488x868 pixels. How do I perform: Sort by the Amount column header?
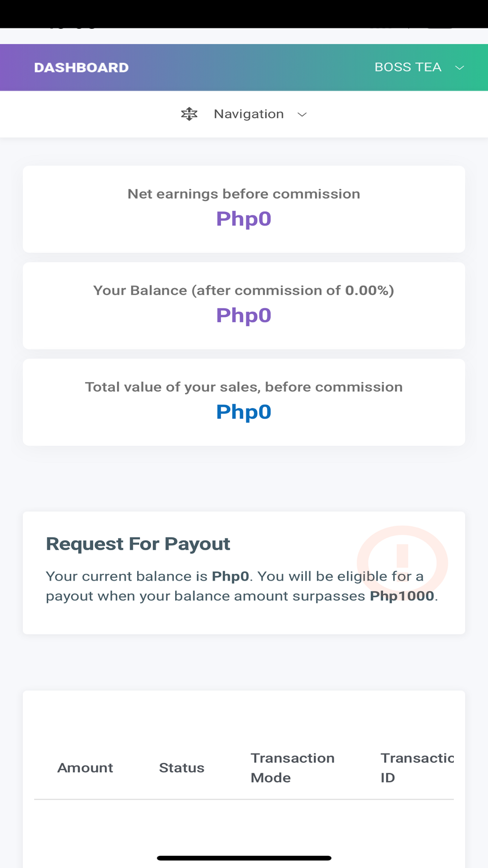[x=85, y=768]
